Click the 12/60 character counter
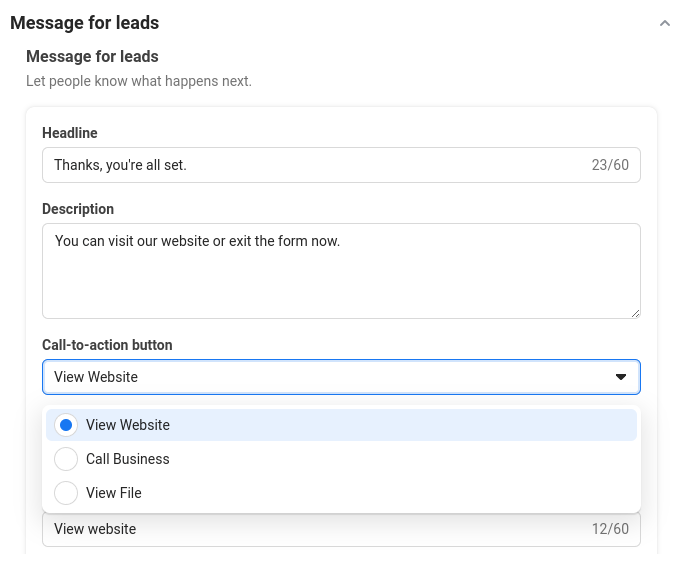This screenshot has height=583, width=674. [610, 529]
